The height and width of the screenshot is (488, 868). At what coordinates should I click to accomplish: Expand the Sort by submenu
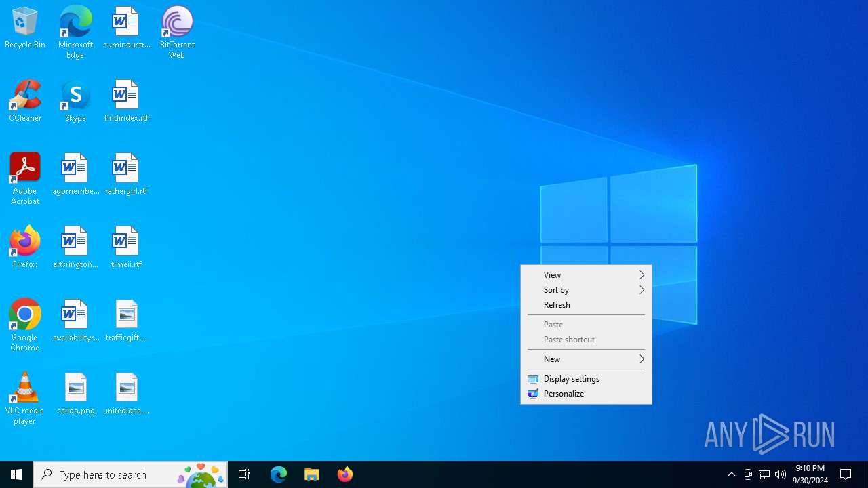click(x=586, y=290)
